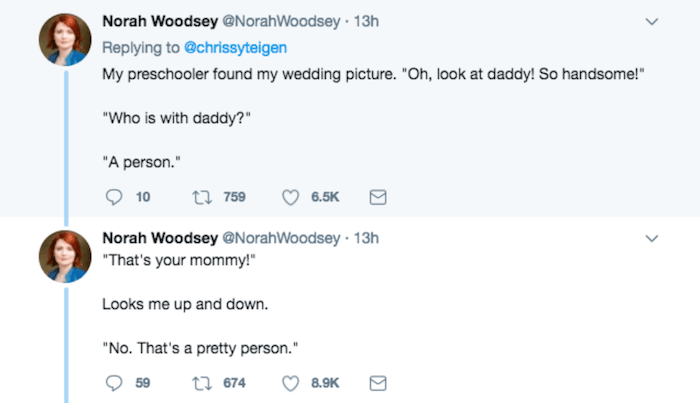The width and height of the screenshot is (700, 403).
Task: Open Norah Woodsey's name on first tweet
Action: click(x=158, y=21)
